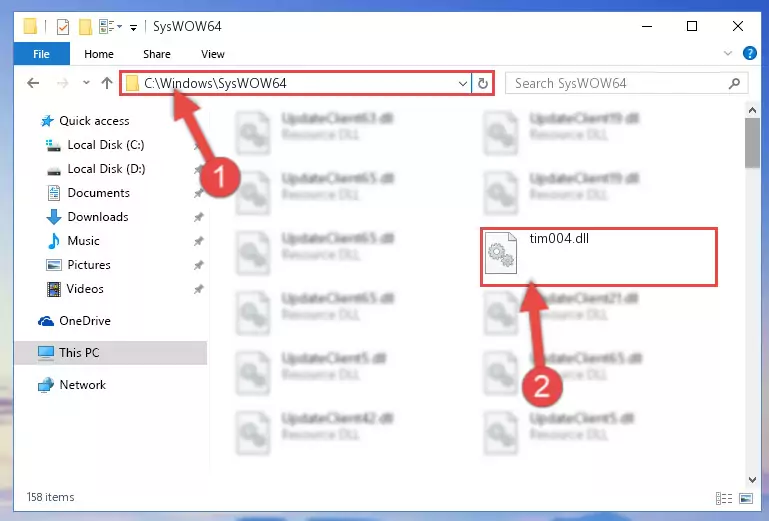
Task: Select the tim004.dll file
Action: 598,257
